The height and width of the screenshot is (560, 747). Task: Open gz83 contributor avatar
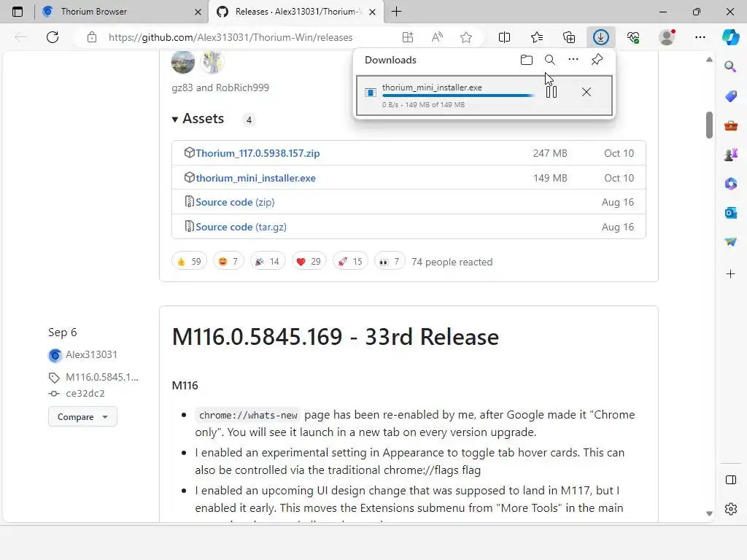pyautogui.click(x=183, y=63)
